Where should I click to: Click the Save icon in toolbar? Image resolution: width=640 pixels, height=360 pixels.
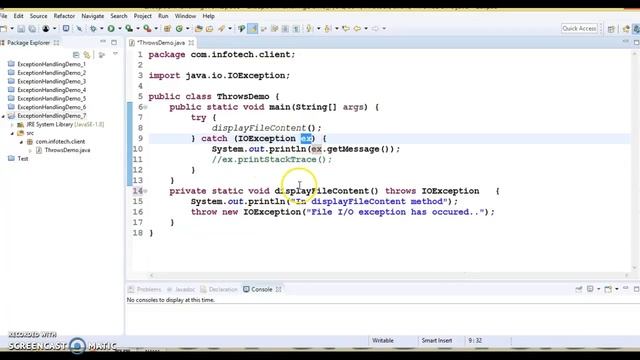click(x=21, y=29)
